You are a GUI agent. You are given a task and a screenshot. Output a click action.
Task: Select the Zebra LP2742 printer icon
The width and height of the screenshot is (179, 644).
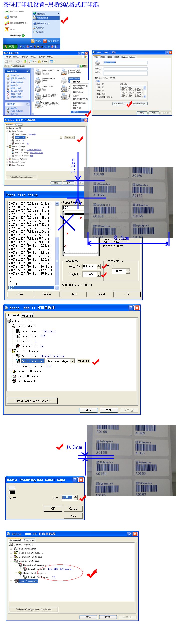[x=38, y=88]
